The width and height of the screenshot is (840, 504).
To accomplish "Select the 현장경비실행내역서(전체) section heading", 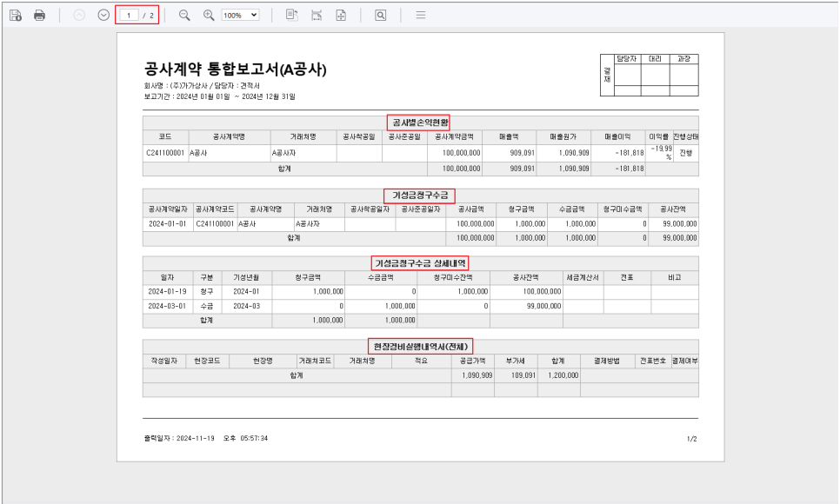I will pos(421,347).
